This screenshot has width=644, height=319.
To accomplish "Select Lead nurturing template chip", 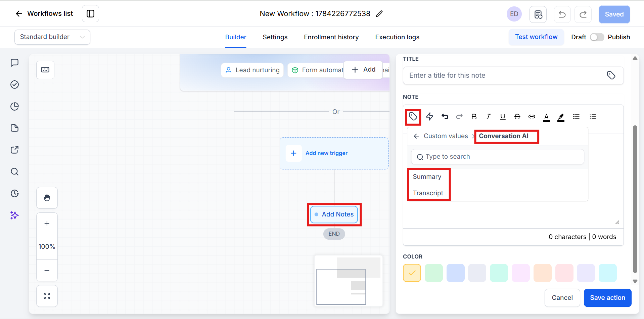I will click(252, 70).
